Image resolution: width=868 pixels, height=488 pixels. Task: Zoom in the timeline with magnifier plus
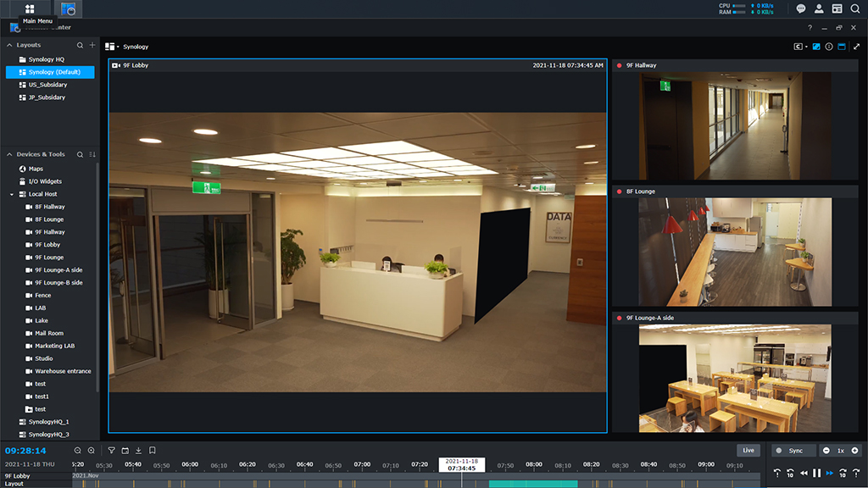click(92, 451)
